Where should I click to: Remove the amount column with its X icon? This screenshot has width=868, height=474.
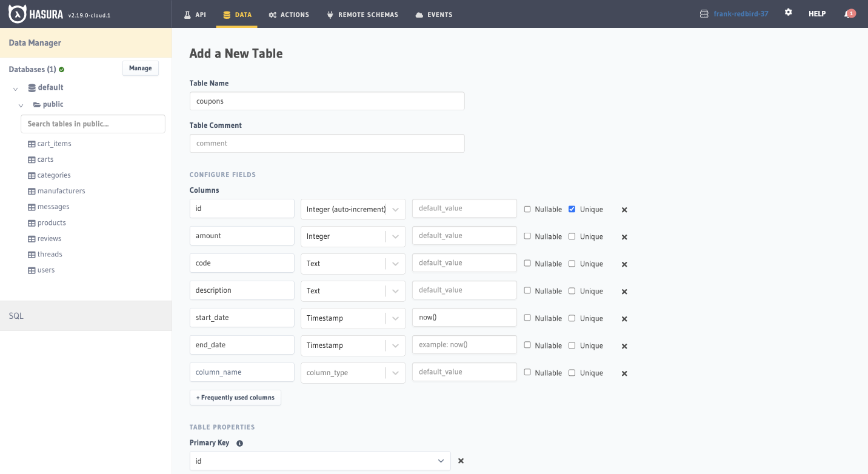[624, 237]
